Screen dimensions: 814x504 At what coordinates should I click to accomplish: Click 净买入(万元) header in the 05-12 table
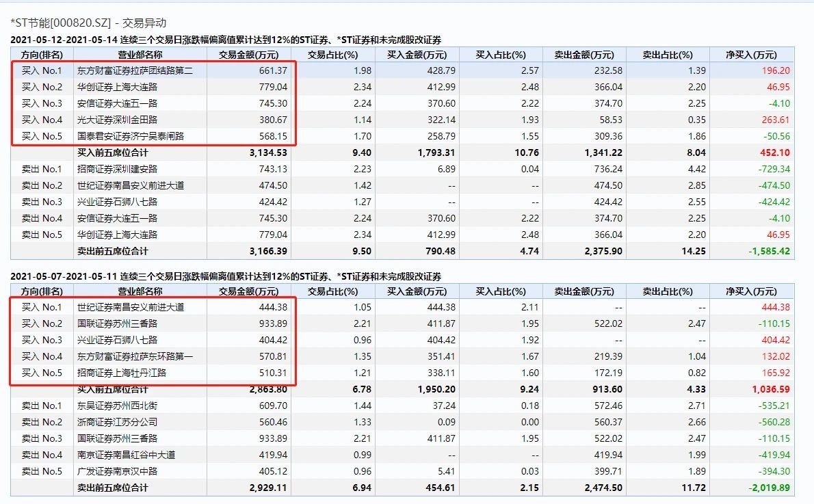click(751, 55)
